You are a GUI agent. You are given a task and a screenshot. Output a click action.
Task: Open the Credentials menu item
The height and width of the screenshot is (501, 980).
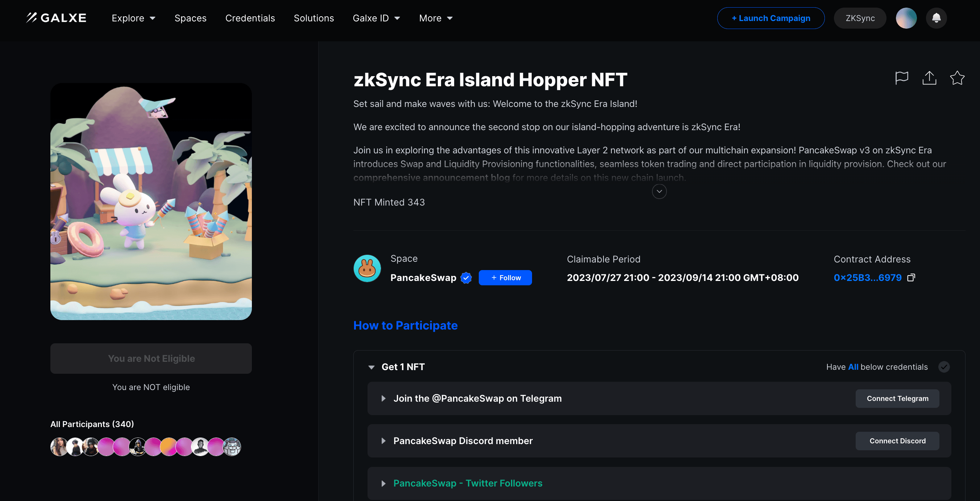[250, 18]
